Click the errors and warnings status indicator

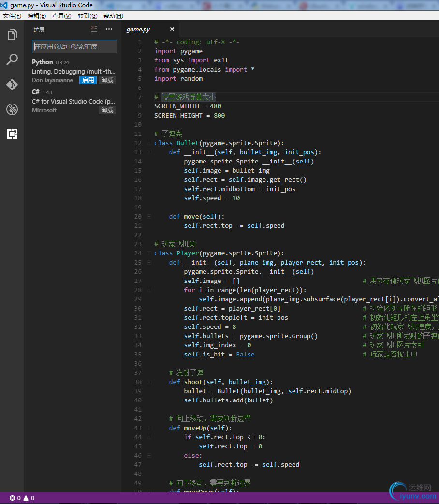point(22,498)
